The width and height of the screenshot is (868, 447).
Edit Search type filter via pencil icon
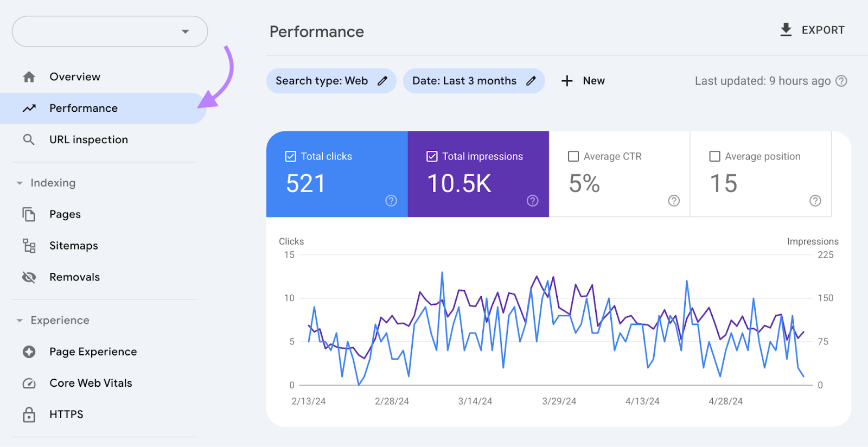382,81
